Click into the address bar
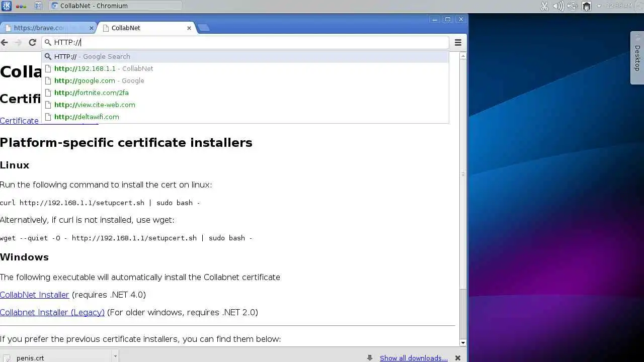This screenshot has height=362, width=644. coord(245,42)
